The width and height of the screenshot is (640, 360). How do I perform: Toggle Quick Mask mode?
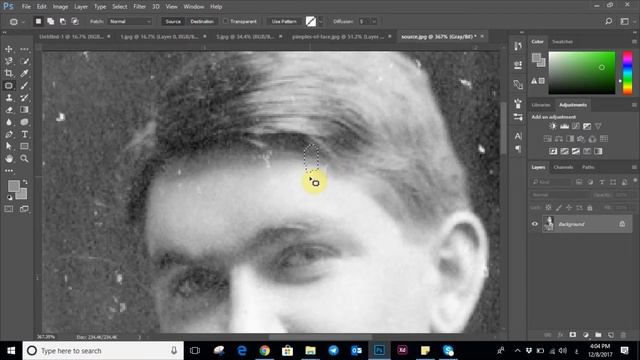coord(9,209)
